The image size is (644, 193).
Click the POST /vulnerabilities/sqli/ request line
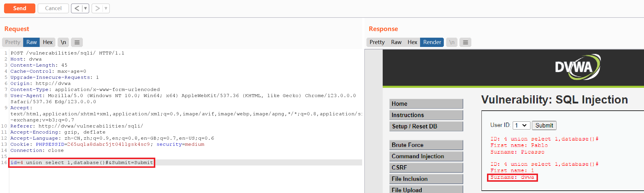(67, 53)
